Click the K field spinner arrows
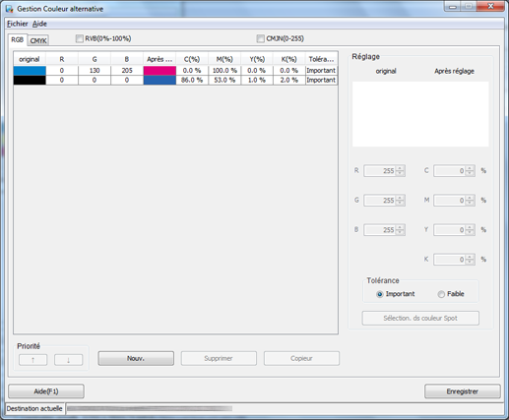This screenshot has height=420, width=509. click(x=470, y=260)
